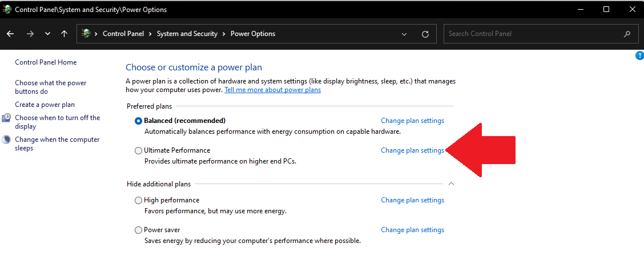
Task: Click the forward navigation arrow
Action: (x=30, y=34)
